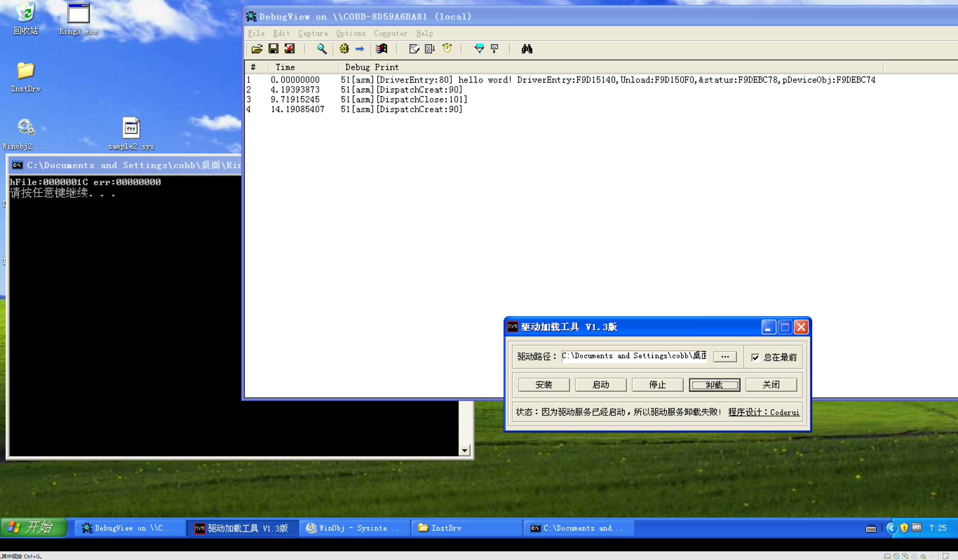Screen dimensions: 958x560
Task: Open the Filter/Highlight funnel icon
Action: pyautogui.click(x=479, y=49)
